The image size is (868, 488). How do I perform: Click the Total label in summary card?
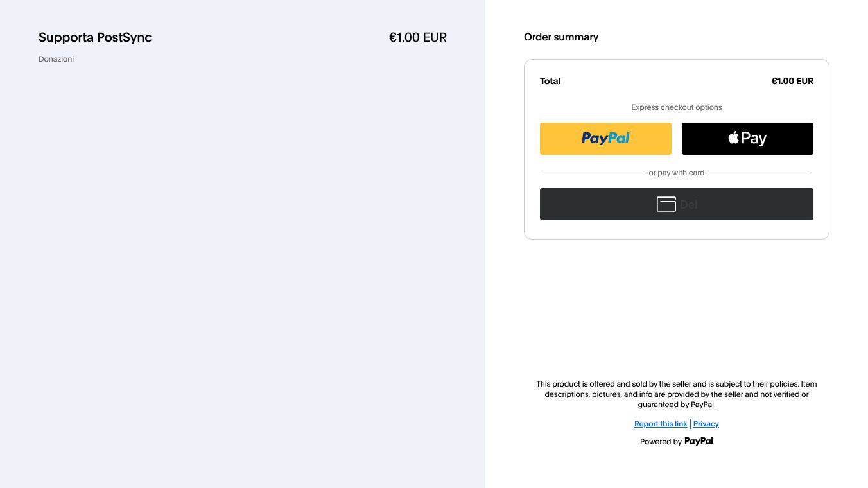[550, 81]
